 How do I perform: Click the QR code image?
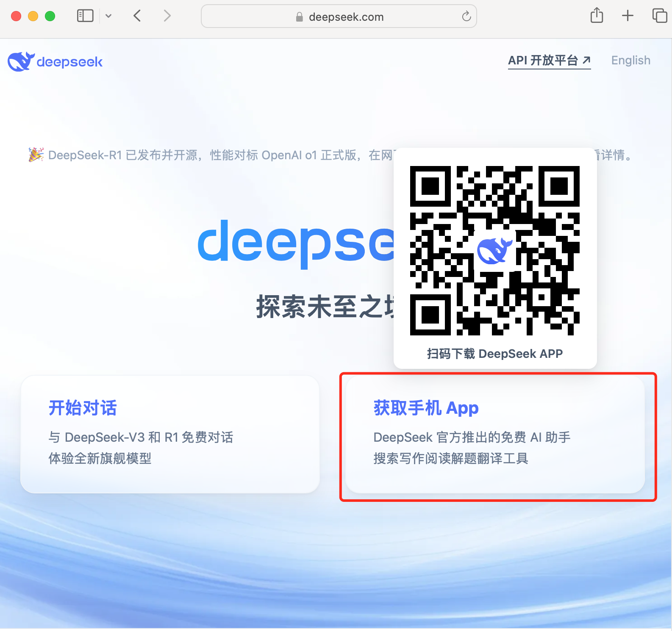[495, 251]
